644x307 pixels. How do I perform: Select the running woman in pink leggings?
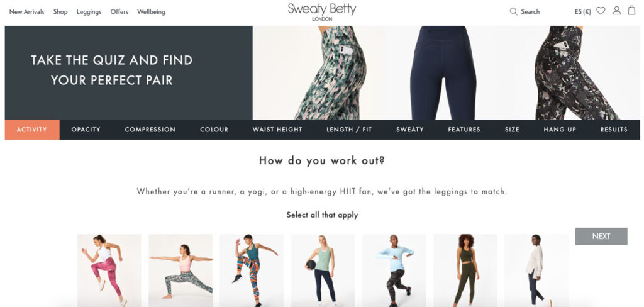click(x=109, y=271)
